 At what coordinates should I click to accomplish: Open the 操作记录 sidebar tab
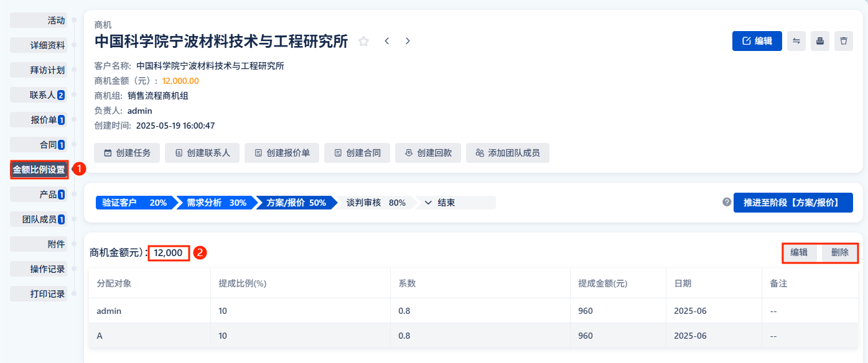[x=38, y=269]
